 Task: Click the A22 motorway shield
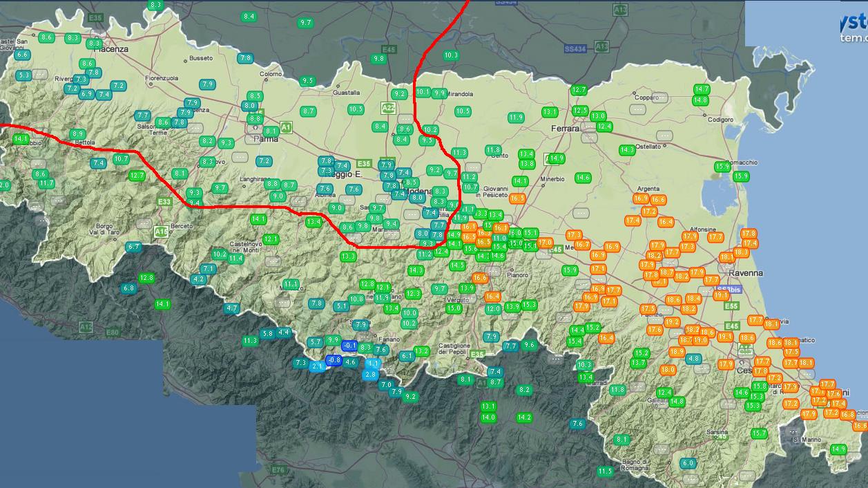pyautogui.click(x=389, y=109)
